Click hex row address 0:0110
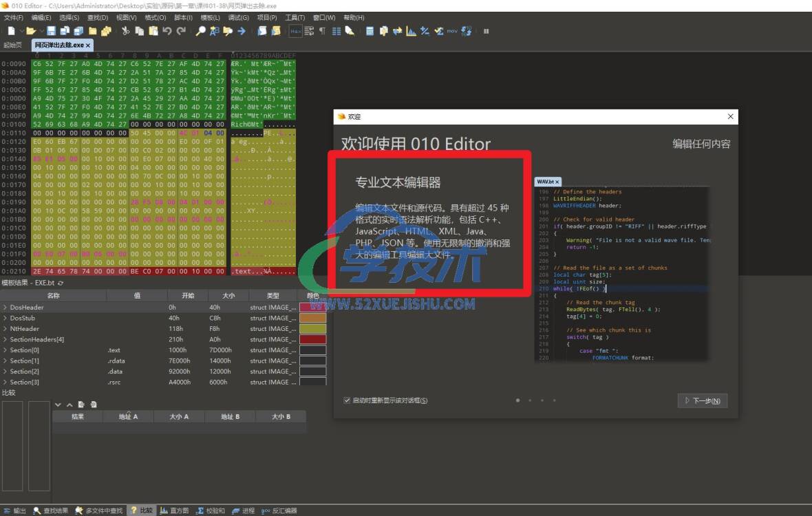 (x=14, y=133)
